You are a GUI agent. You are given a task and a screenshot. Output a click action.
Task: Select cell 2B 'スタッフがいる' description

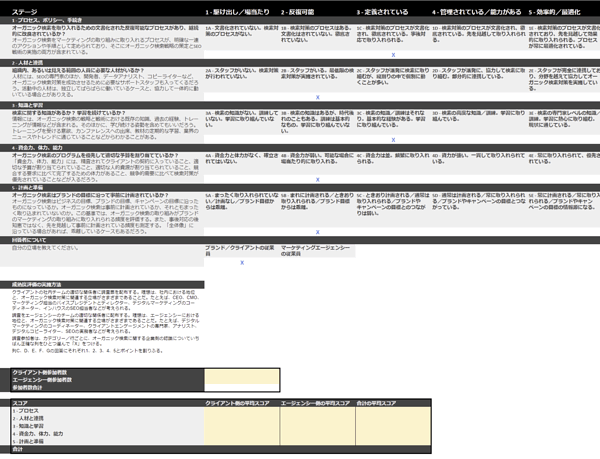(x=317, y=73)
